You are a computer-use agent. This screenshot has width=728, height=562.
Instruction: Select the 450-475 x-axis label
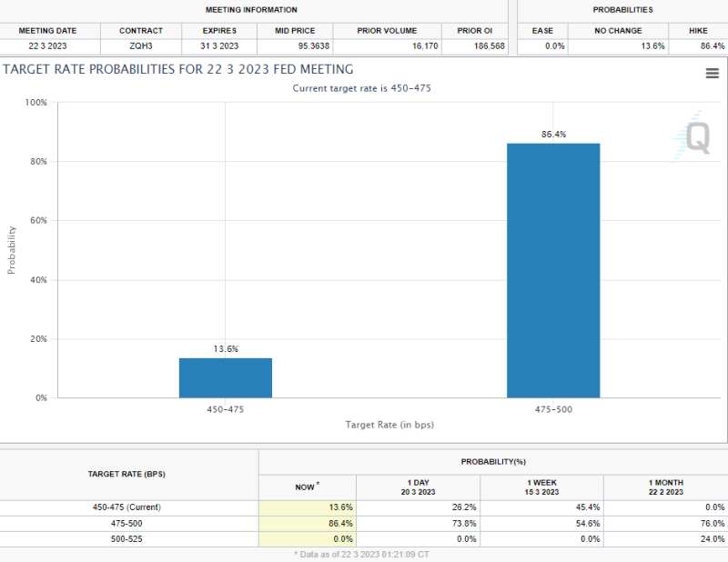[225, 409]
